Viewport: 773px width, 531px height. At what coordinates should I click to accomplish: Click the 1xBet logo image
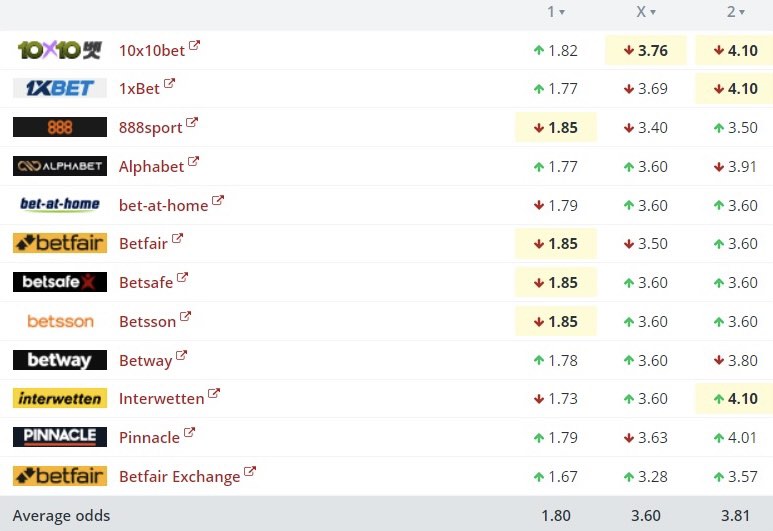pyautogui.click(x=60, y=88)
